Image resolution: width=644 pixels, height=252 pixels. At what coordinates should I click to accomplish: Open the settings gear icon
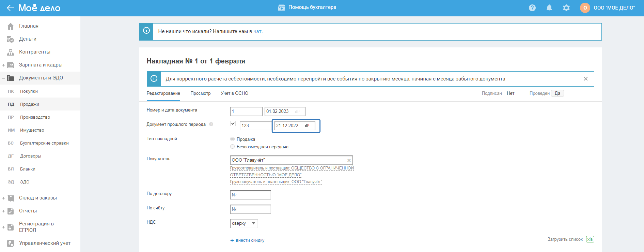[x=566, y=8]
